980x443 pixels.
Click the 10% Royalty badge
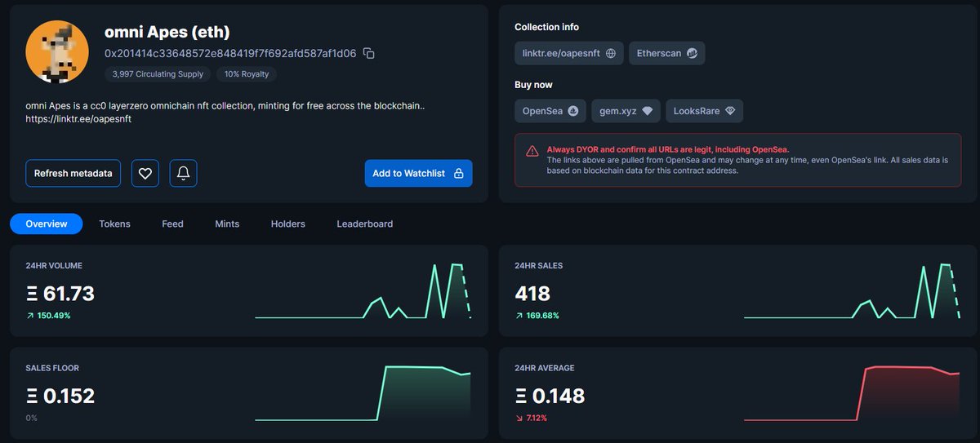click(247, 74)
